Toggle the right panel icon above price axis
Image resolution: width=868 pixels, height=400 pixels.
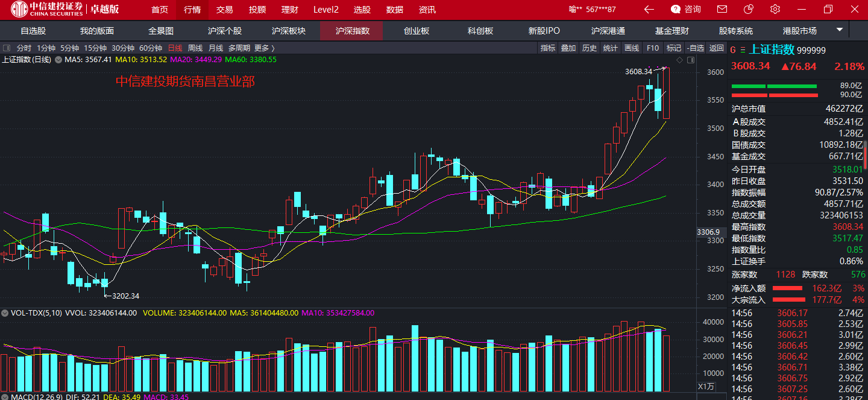[x=691, y=60]
